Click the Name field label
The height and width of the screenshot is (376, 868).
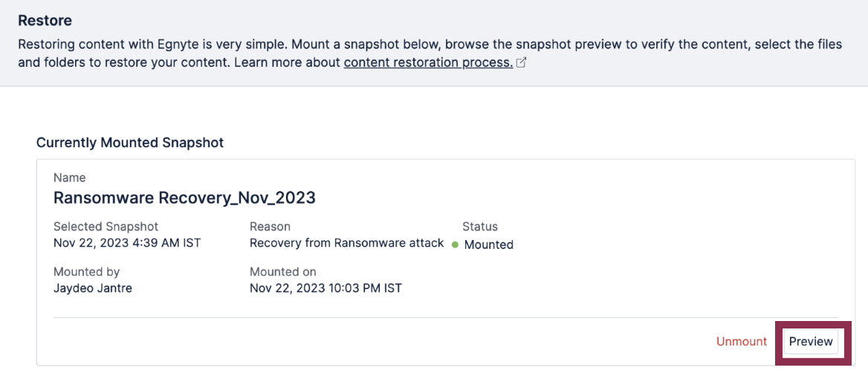point(70,178)
